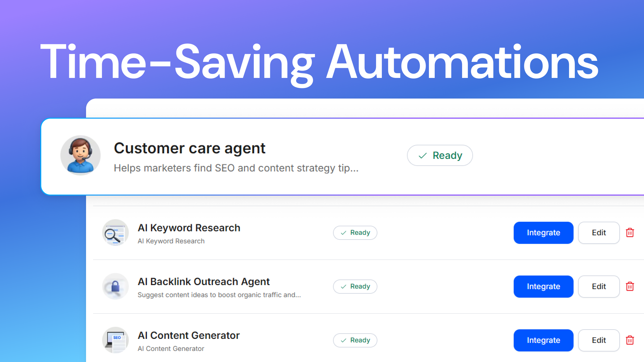Integrate the AI Keyword Research agent
Viewport: 644px width, 362px height.
coord(544,233)
